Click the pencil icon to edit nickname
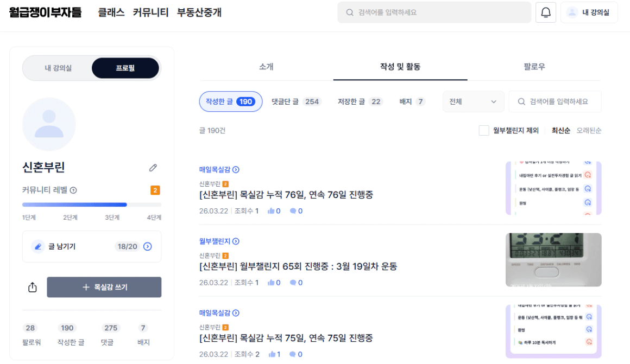630x364 pixels. coord(153,168)
